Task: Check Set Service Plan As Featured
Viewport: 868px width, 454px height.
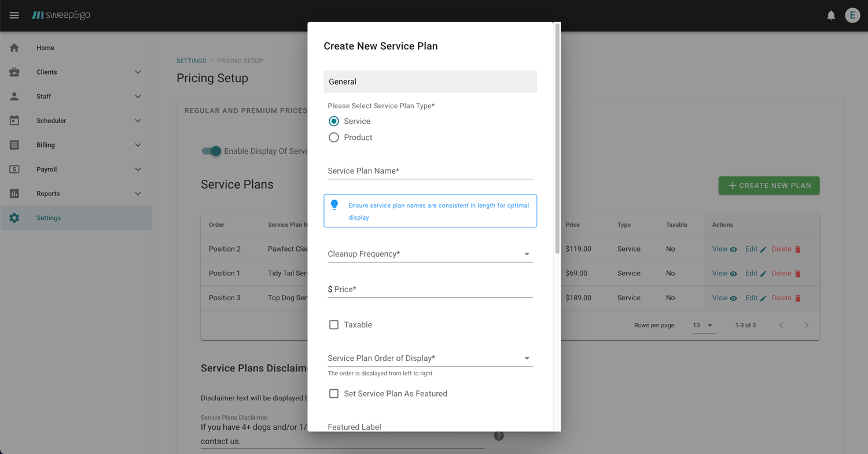Action: (334, 393)
